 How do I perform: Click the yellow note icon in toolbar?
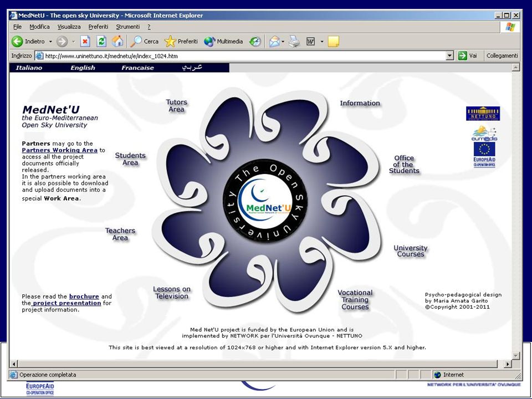point(334,42)
